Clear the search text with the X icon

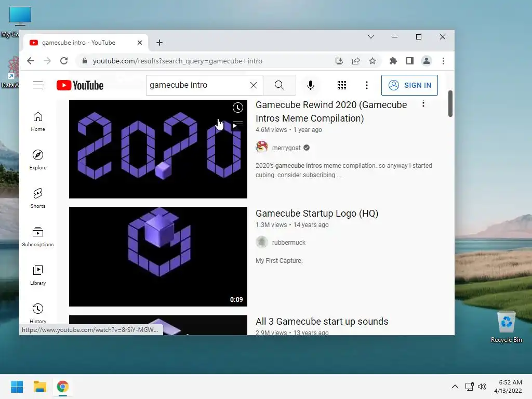(254, 85)
